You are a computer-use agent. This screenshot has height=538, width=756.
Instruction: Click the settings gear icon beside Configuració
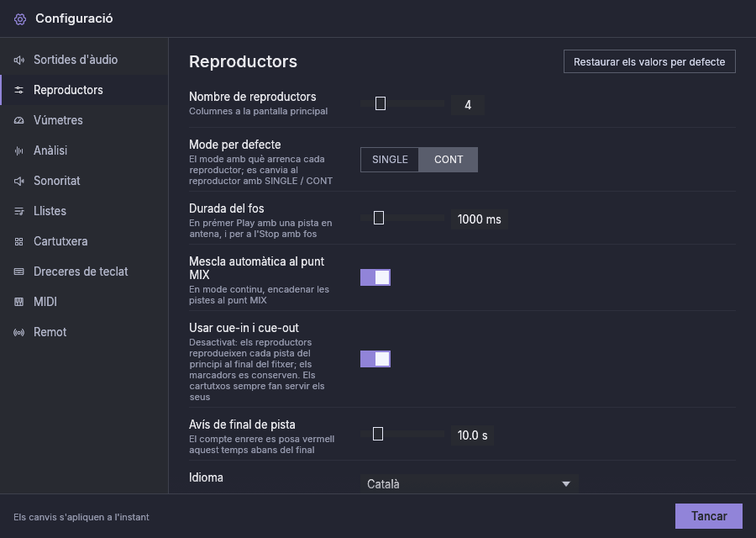tap(20, 18)
